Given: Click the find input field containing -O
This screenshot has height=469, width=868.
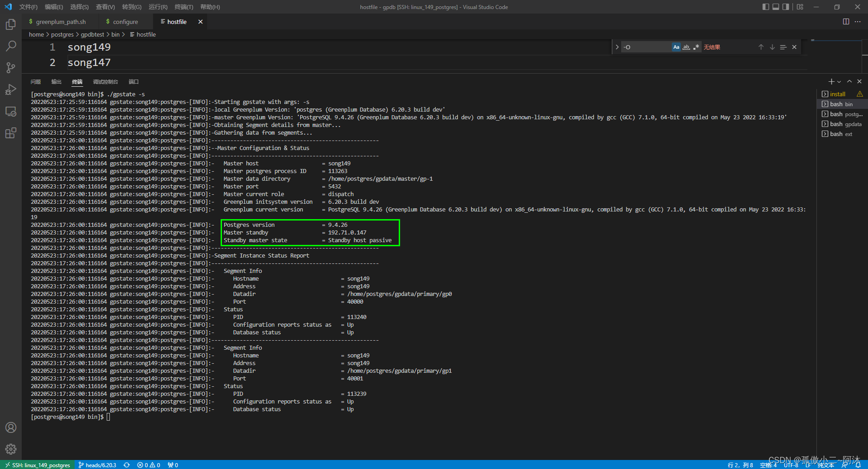Looking at the screenshot, I should (x=646, y=47).
